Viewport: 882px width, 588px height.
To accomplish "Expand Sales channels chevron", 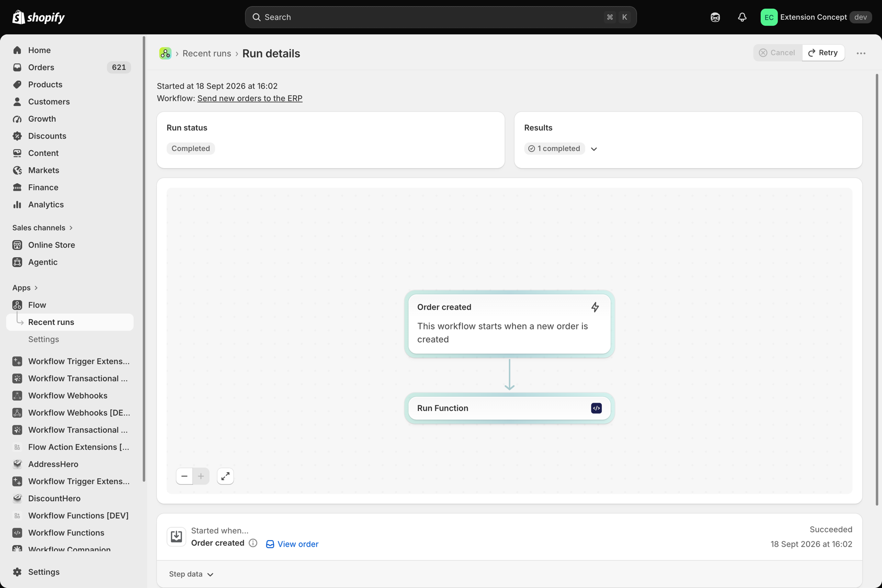I will (x=71, y=228).
